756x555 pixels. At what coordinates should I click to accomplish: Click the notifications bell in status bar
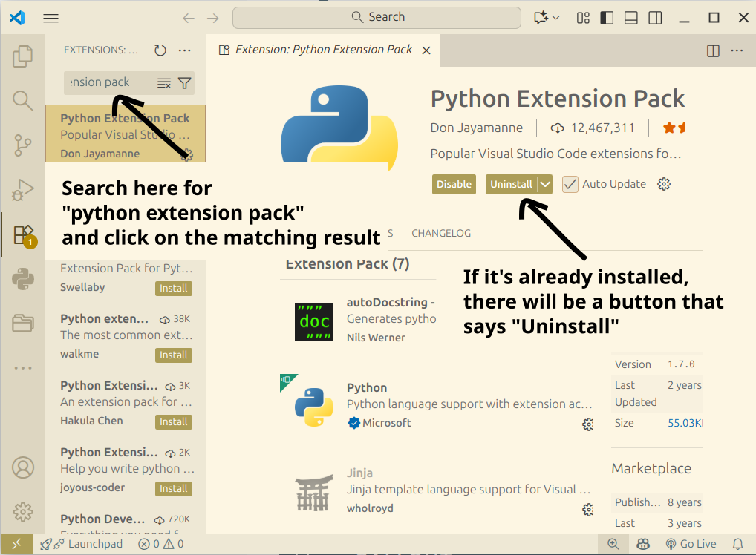click(x=737, y=544)
